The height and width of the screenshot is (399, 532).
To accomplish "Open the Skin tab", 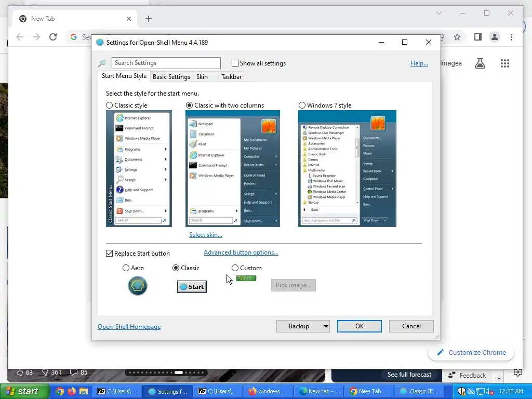I will 202,77.
